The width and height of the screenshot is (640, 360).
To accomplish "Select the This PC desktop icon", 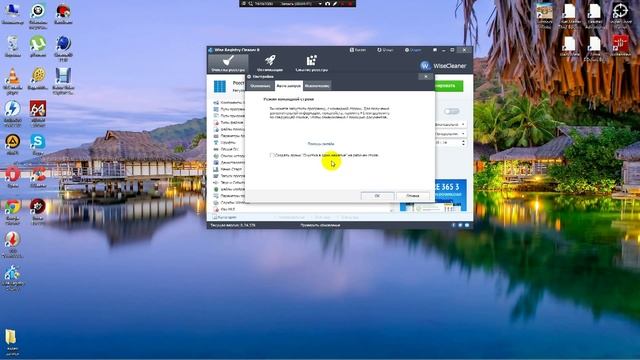I will (13, 13).
